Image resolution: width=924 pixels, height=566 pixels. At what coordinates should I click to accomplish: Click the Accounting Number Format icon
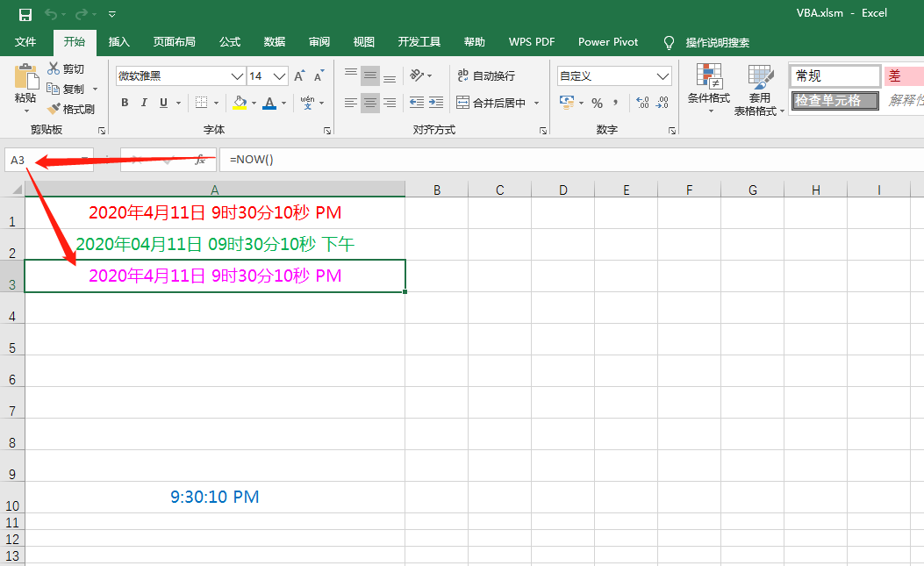(x=567, y=103)
